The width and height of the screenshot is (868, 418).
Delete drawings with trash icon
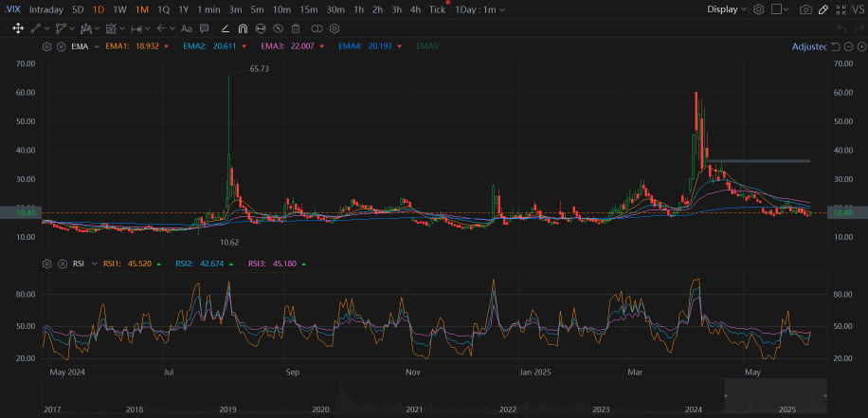click(296, 28)
